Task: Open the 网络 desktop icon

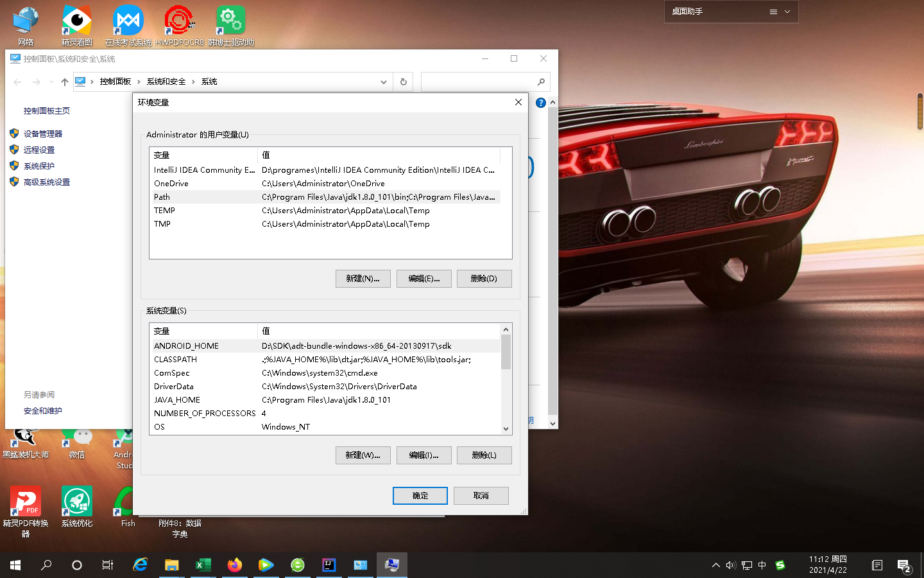Action: point(26,26)
